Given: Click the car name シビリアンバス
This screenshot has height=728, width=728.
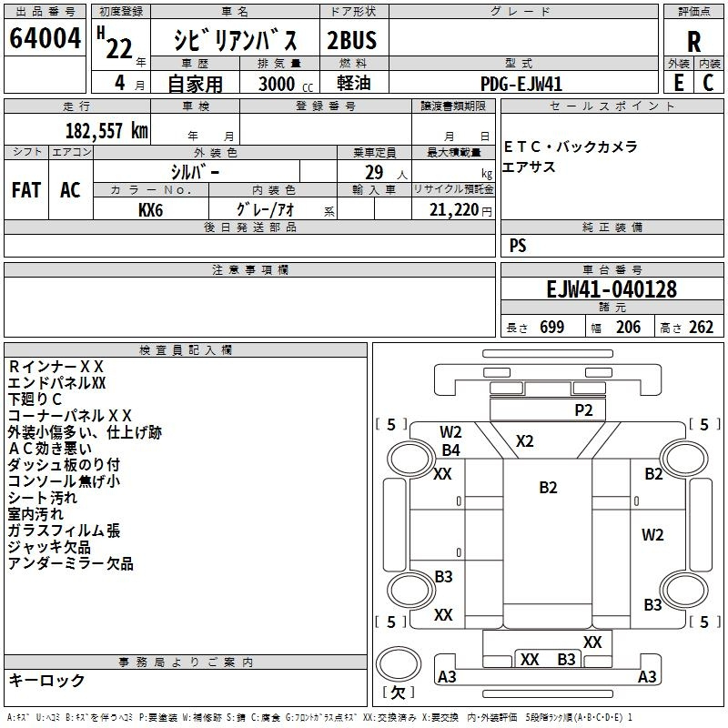Looking at the screenshot, I should [236, 40].
